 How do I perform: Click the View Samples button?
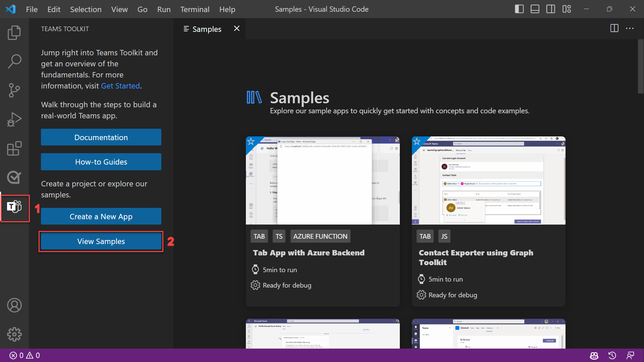click(101, 241)
